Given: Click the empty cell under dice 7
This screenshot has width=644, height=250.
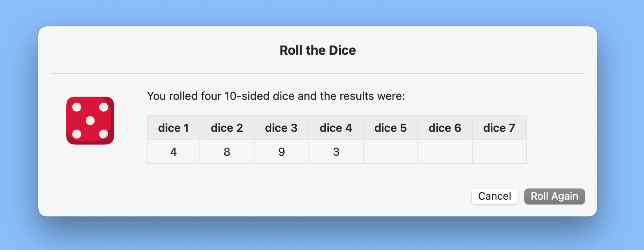Looking at the screenshot, I should (499, 152).
